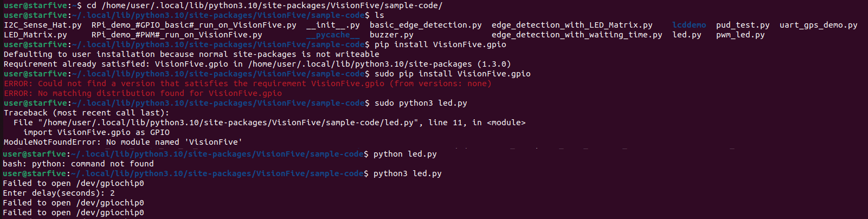Image resolution: width=868 pixels, height=219 pixels.
Task: Click the "Traceback (most recent call last)" line
Action: 86,113
